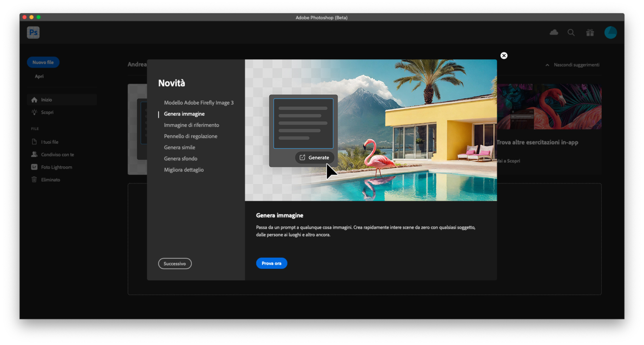Open the gift box What's New icon
Viewport: 644px width, 345px height.
(590, 33)
